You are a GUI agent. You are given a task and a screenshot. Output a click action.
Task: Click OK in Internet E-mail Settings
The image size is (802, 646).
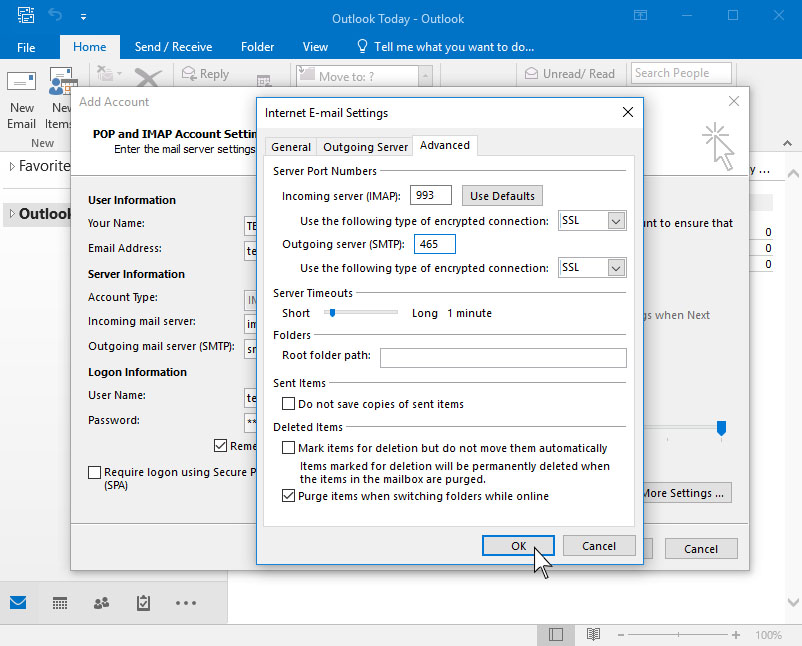tap(518, 546)
